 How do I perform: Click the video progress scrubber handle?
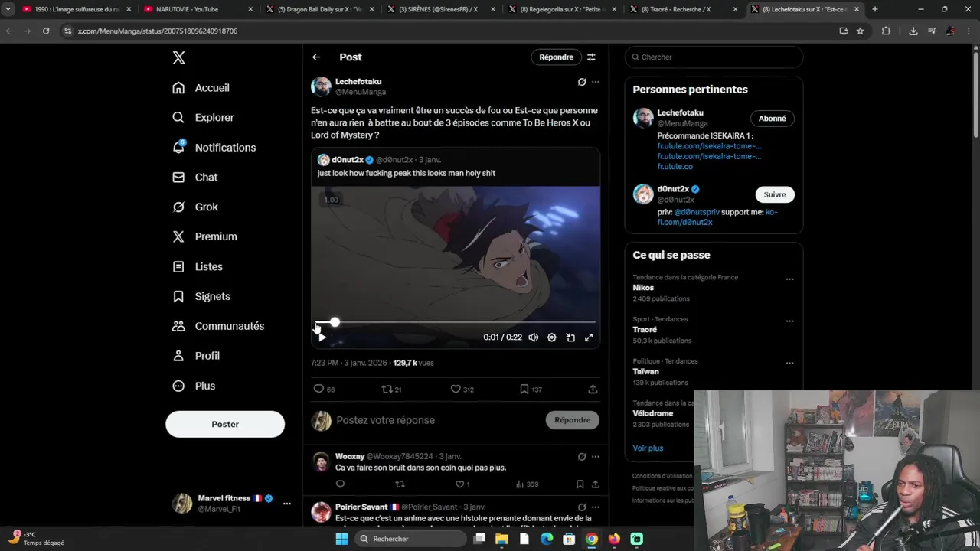pyautogui.click(x=335, y=322)
